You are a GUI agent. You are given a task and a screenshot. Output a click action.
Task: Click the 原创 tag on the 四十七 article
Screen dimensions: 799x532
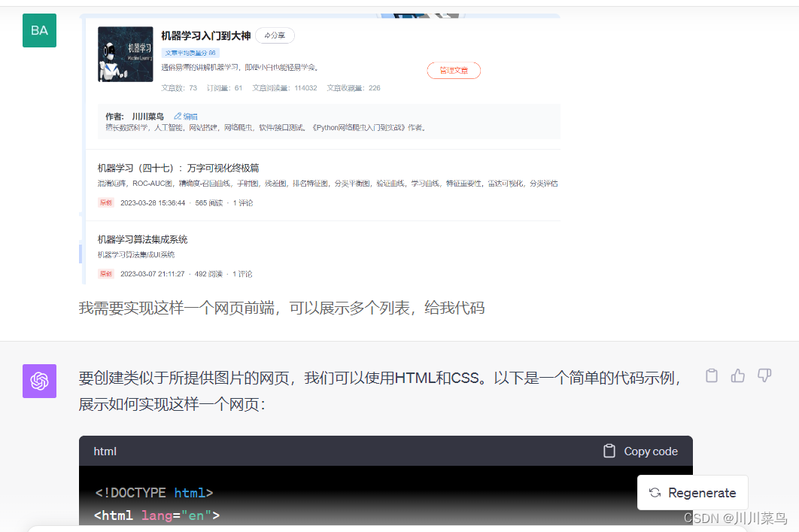pyautogui.click(x=106, y=203)
